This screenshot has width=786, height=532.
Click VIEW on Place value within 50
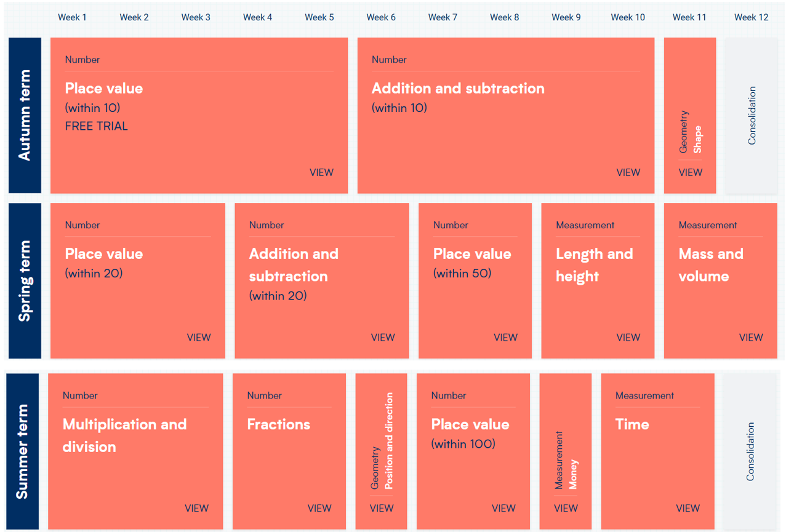(x=505, y=338)
